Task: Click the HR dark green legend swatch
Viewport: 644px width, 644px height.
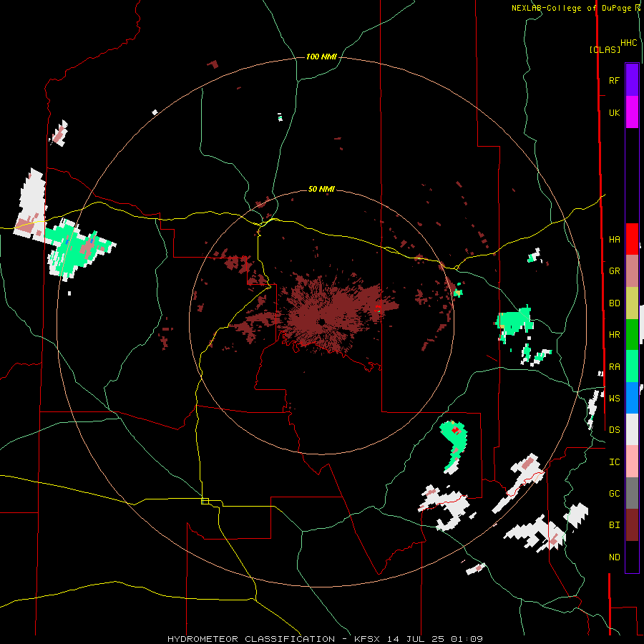Action: coord(632,335)
